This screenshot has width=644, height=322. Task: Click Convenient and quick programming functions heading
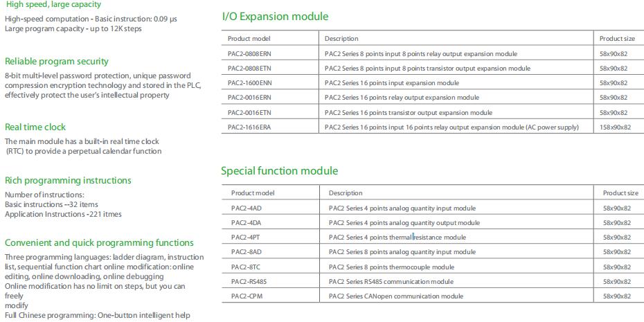pyautogui.click(x=99, y=243)
